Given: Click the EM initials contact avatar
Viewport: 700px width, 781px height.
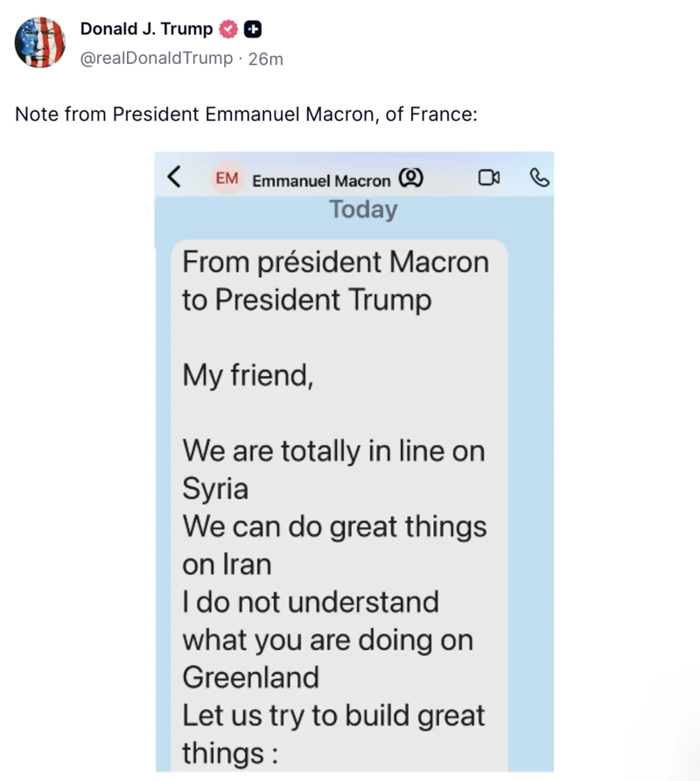Looking at the screenshot, I should click(227, 178).
